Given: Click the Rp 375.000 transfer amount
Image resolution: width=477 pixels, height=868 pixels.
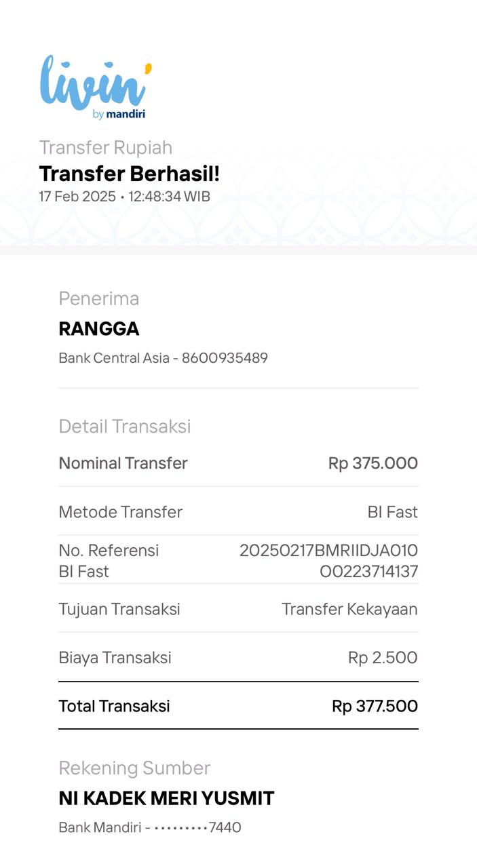Looking at the screenshot, I should coord(373,463).
